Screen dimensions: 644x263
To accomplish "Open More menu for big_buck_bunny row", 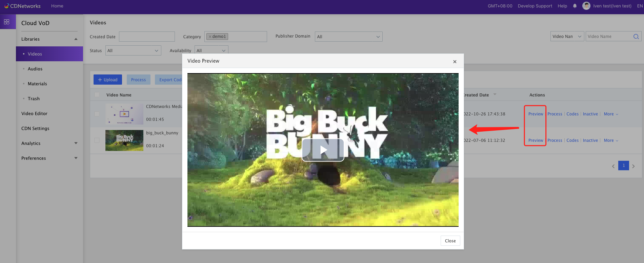I will 611,140.
